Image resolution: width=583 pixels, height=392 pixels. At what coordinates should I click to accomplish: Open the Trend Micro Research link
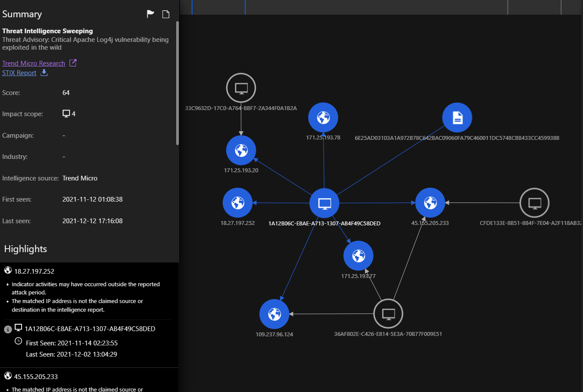[34, 63]
